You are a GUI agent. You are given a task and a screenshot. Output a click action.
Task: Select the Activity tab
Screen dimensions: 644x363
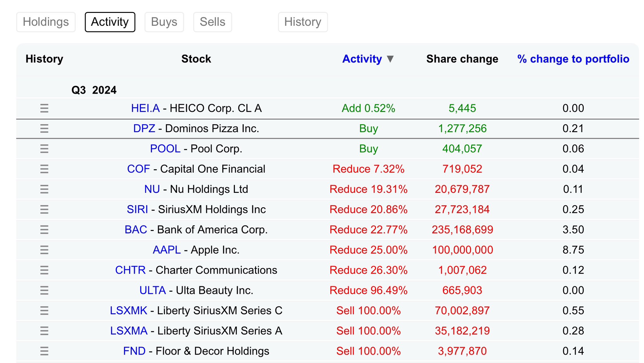click(110, 22)
